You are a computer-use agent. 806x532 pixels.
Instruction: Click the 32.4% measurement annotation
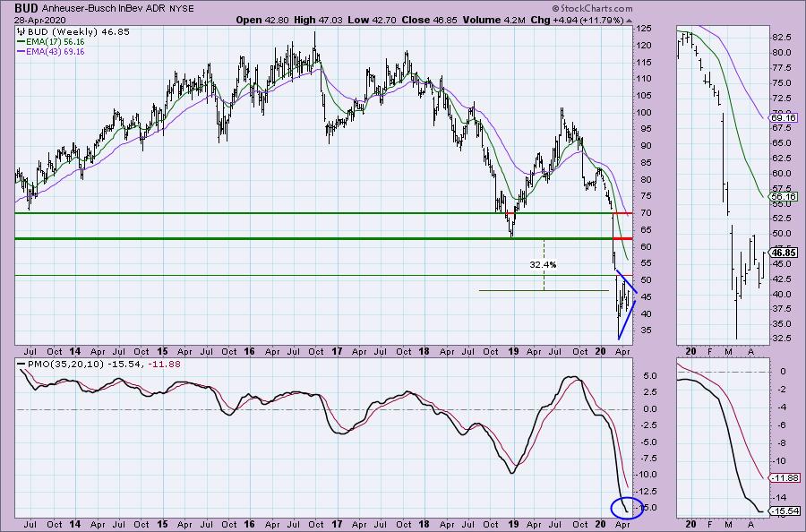pyautogui.click(x=543, y=265)
